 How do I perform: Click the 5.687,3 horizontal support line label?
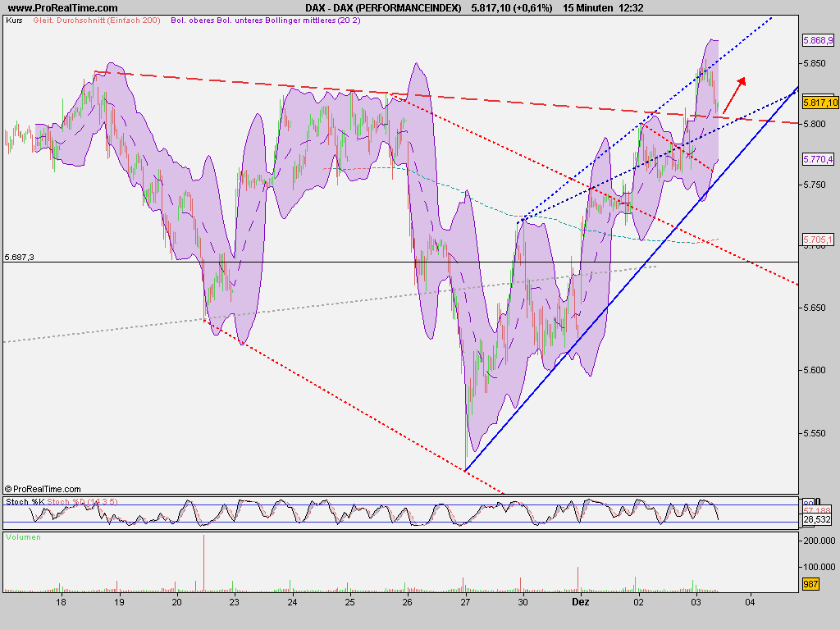click(x=18, y=256)
